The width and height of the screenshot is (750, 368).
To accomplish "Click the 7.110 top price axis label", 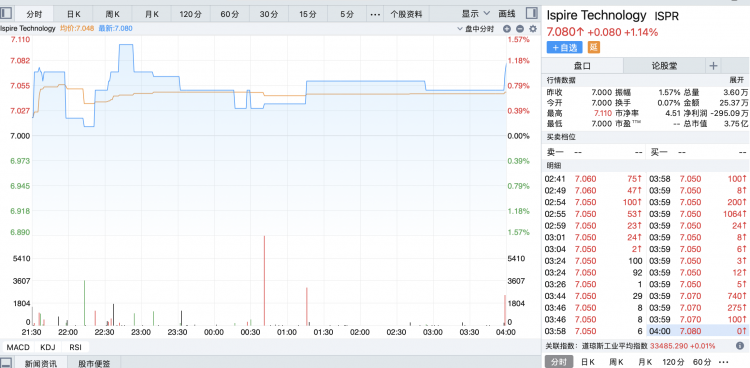I will (21, 40).
